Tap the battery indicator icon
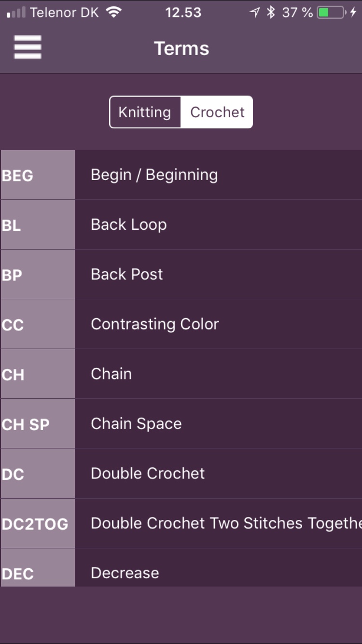 tap(331, 13)
